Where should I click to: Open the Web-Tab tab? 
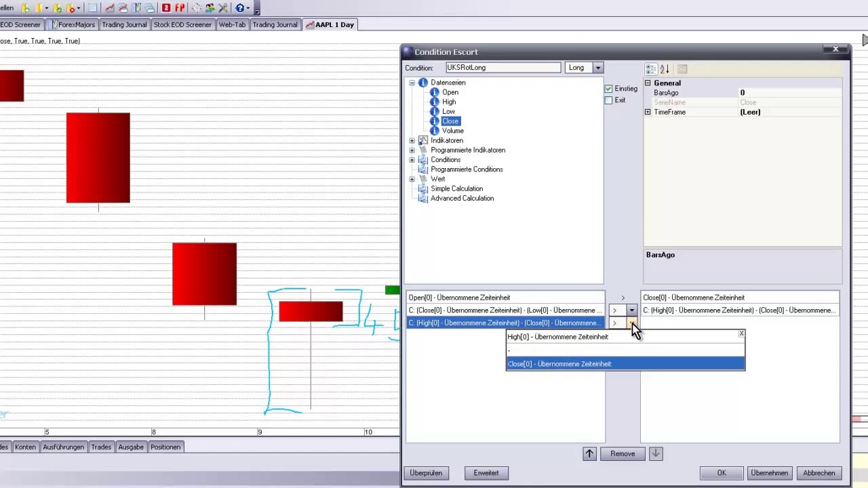point(232,24)
